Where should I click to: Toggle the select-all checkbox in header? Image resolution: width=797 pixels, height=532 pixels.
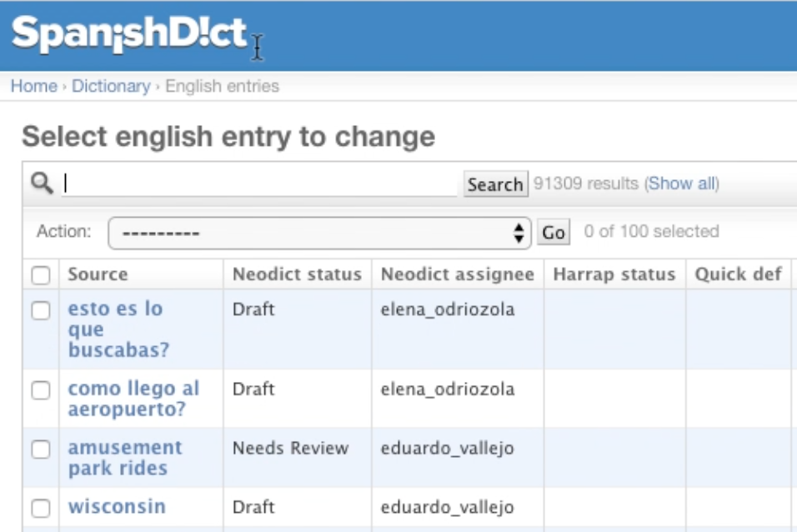click(x=41, y=274)
